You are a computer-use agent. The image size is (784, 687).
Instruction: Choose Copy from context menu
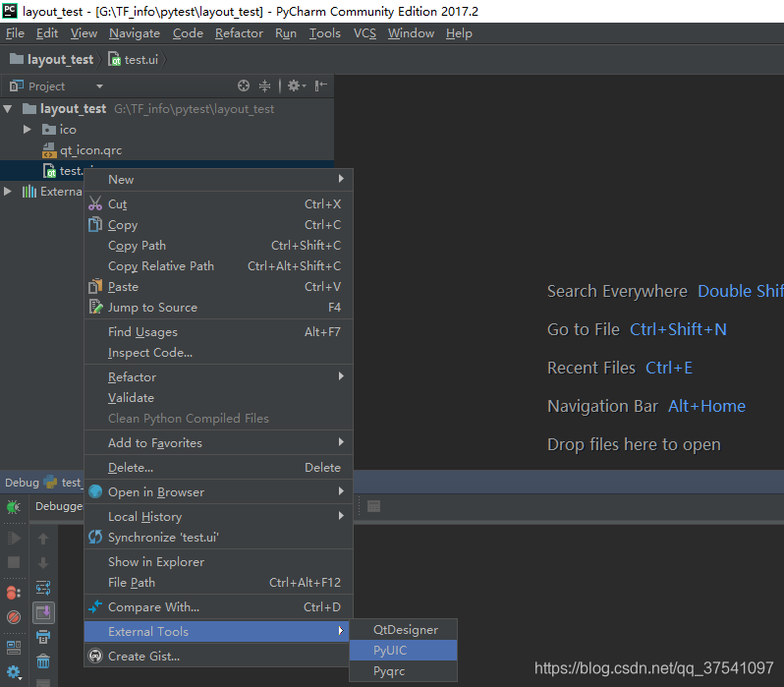[x=218, y=225]
